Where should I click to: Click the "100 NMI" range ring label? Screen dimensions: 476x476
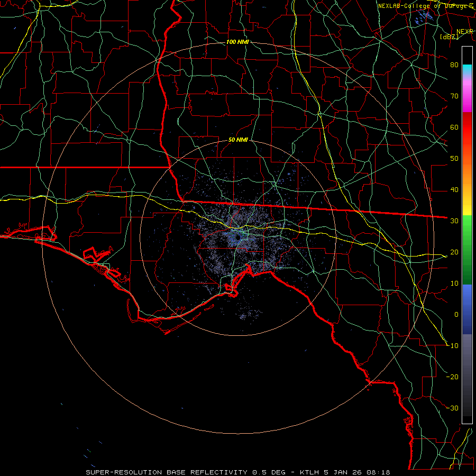coord(237,42)
